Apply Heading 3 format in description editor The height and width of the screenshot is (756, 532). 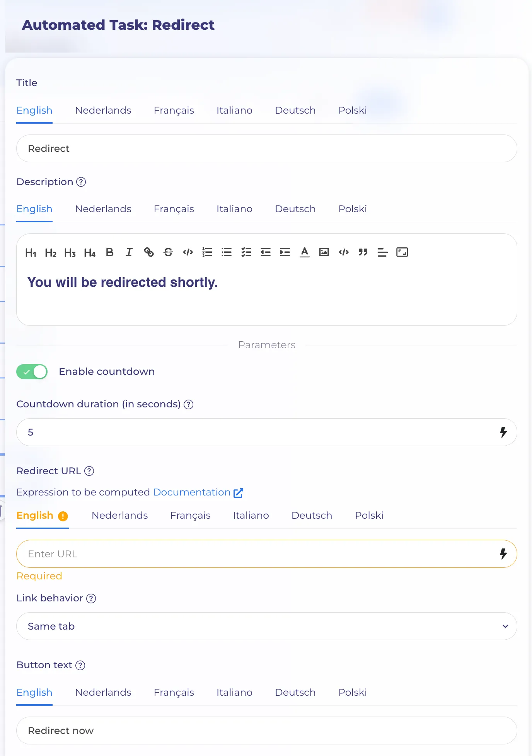(x=70, y=253)
